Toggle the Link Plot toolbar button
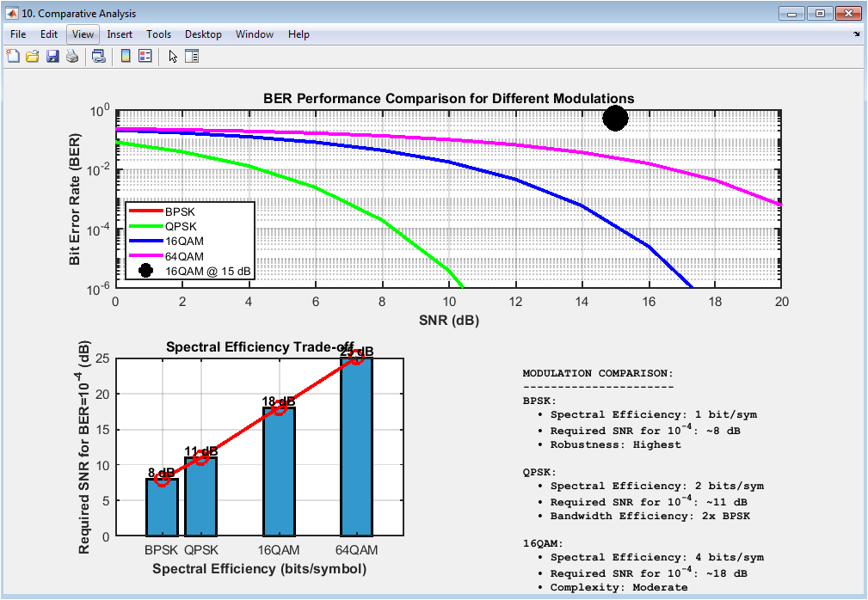 [x=99, y=57]
